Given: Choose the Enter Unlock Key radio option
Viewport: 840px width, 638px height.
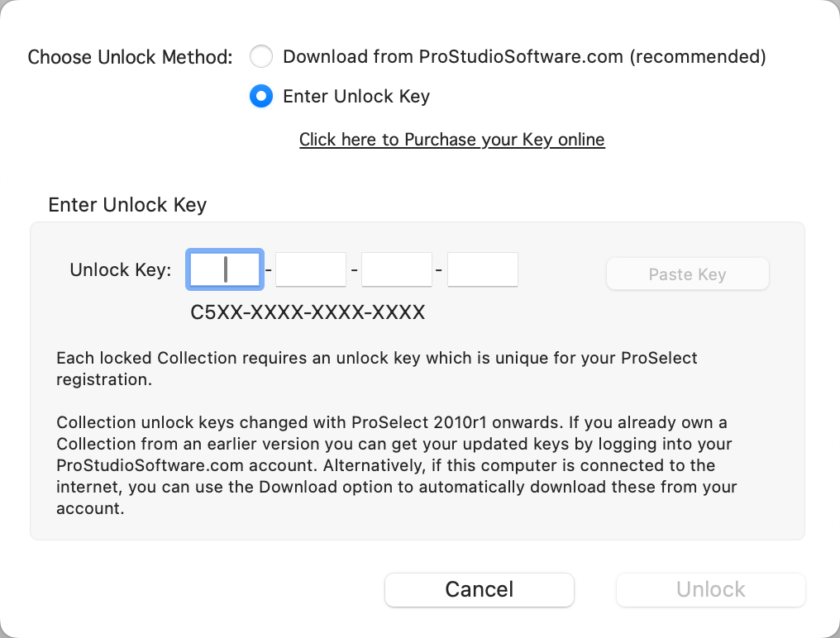Looking at the screenshot, I should coord(261,97).
